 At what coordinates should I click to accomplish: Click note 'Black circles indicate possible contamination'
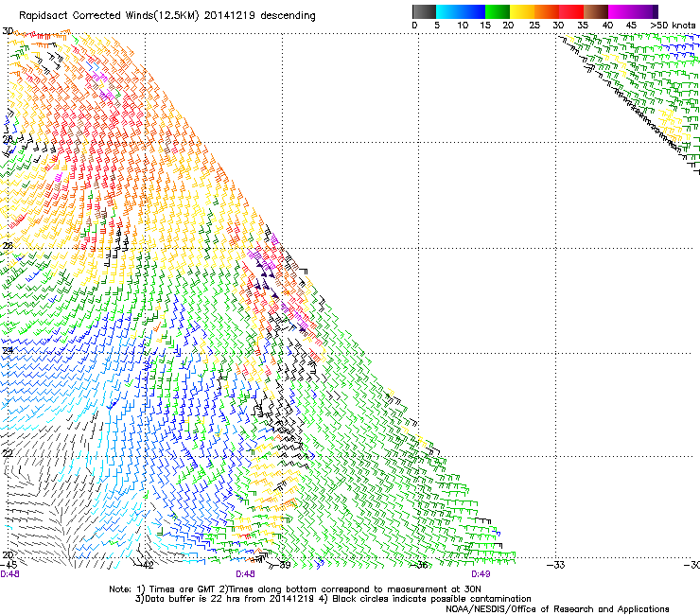pyautogui.click(x=431, y=599)
